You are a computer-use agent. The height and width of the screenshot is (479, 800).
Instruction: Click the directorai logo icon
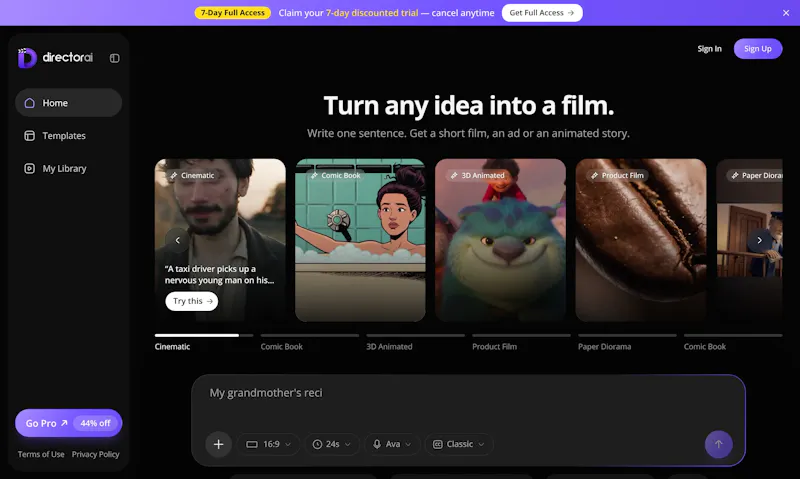point(27,58)
